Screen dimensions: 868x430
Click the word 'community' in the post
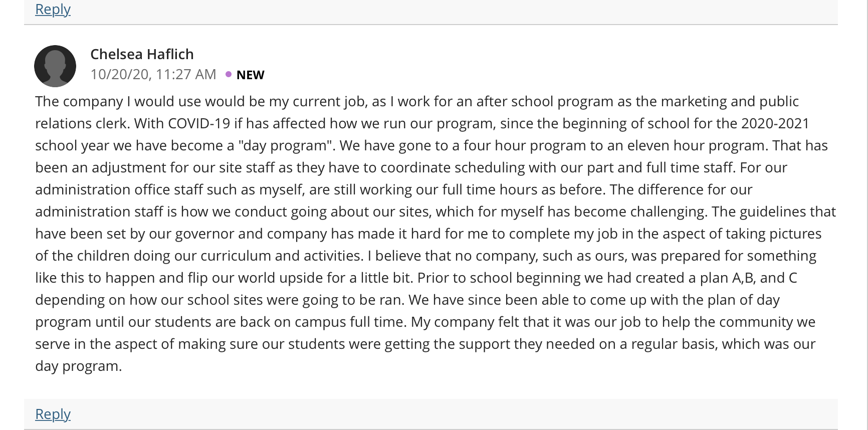coord(756,322)
